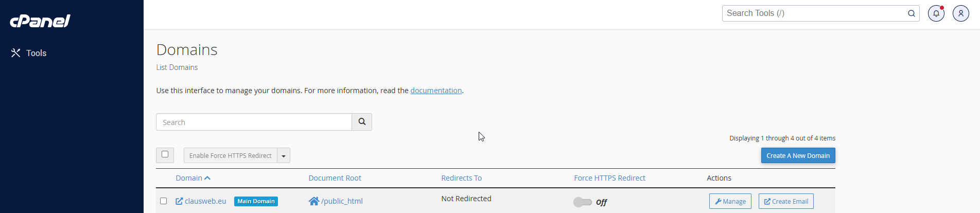
Task: Click the magnifier in Search Tools box
Action: 911,13
